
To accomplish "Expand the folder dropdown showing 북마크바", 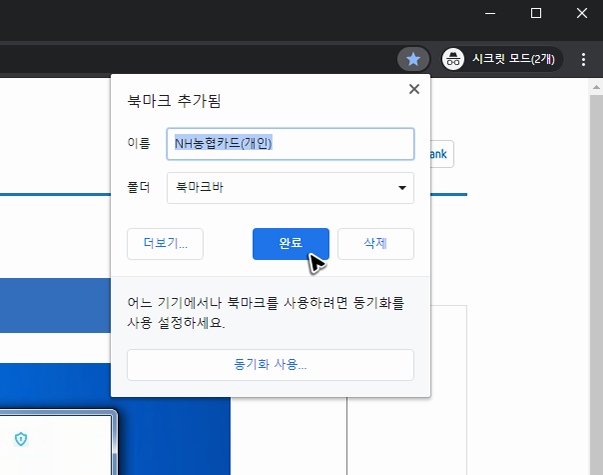I will (290, 188).
